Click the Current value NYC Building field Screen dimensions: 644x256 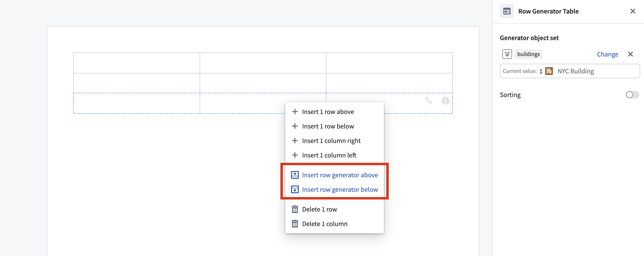tap(570, 71)
